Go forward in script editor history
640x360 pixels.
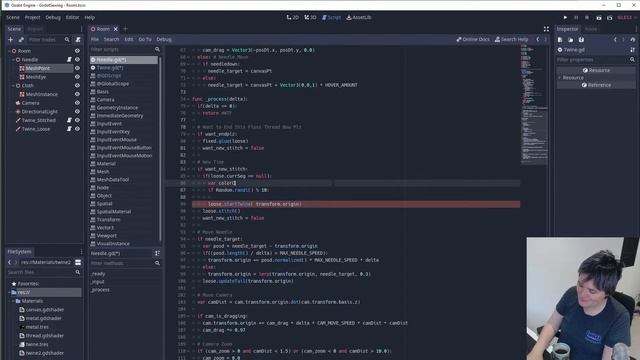[545, 39]
